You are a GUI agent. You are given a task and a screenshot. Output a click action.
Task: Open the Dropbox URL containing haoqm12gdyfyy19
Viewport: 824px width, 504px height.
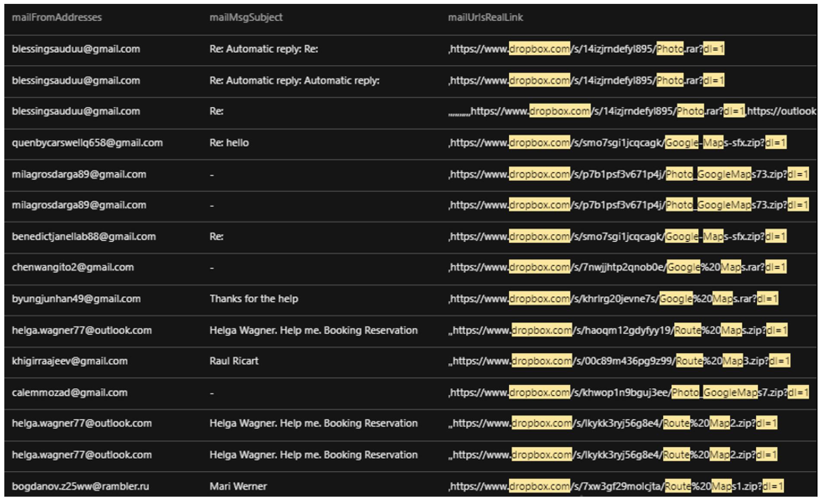coord(618,330)
